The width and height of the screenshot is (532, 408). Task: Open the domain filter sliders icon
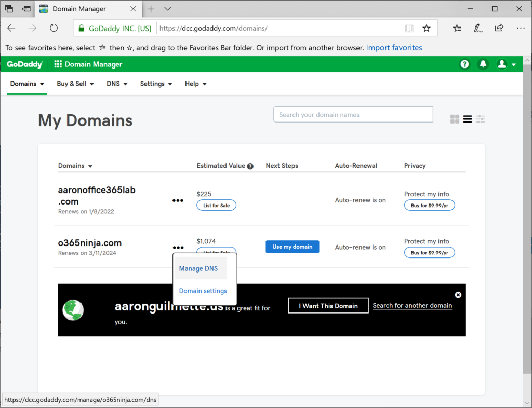(x=480, y=119)
